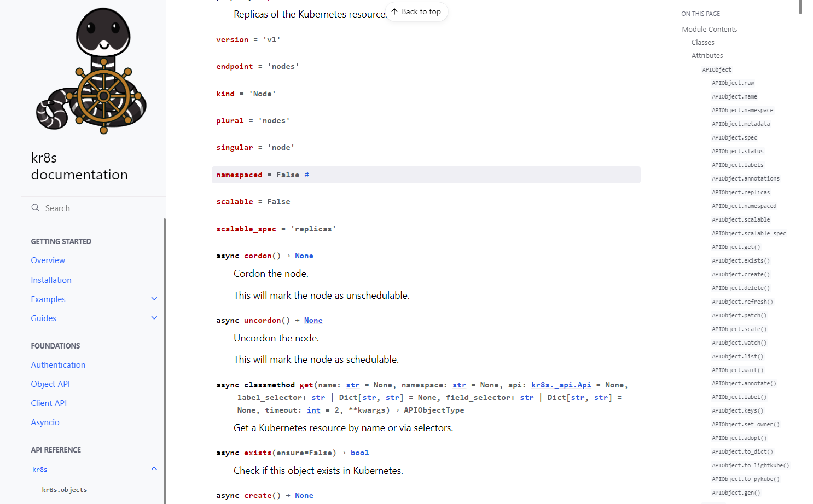The width and height of the screenshot is (813, 504).
Task: Jump to APIObject.refresh() in outline
Action: [x=742, y=302]
